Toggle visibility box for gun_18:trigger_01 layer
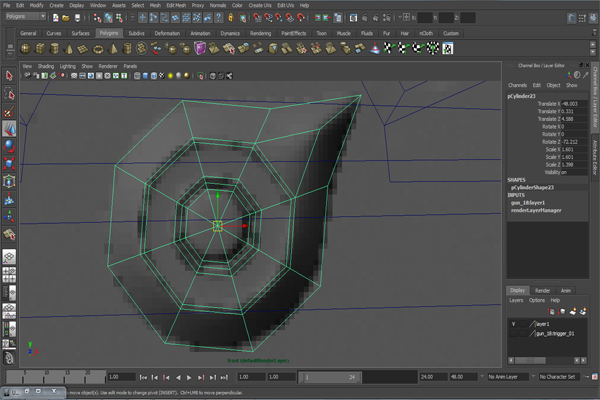This screenshot has height=400, width=600. coord(514,334)
